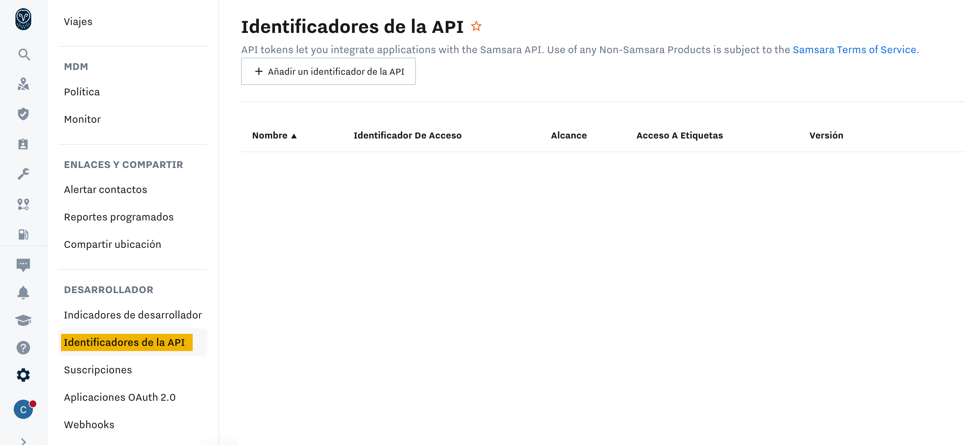Viewport: 980px width, 447px height.
Task: Open the messages chat bubble icon
Action: pyautogui.click(x=24, y=265)
